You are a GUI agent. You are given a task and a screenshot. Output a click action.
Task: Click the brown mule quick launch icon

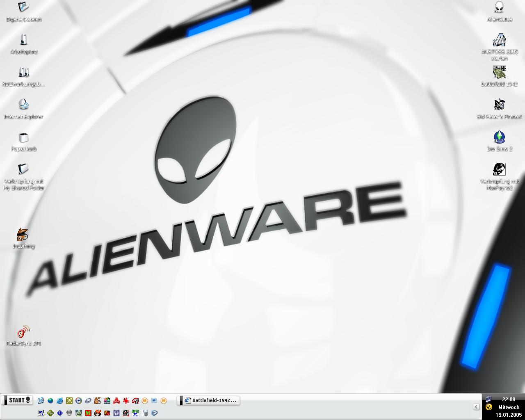pos(97,400)
